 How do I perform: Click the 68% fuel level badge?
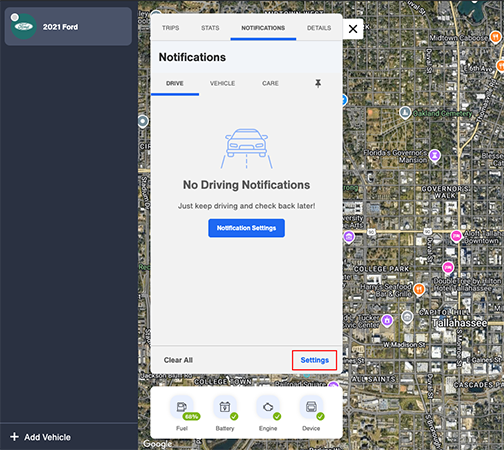click(x=191, y=416)
